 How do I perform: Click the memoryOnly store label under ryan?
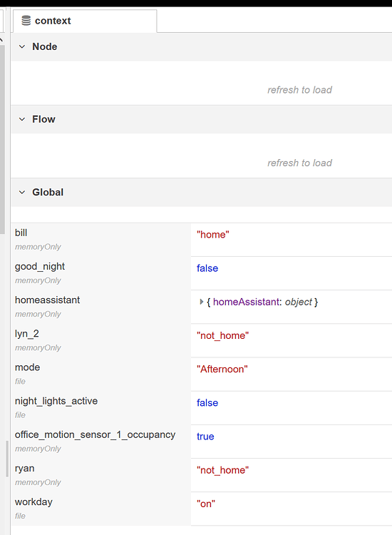pyautogui.click(x=38, y=482)
